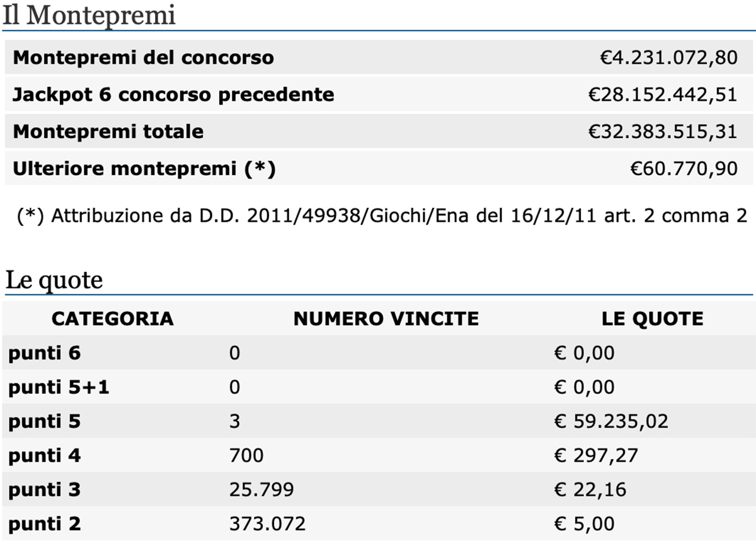Select the Jackpot 6 concorso precedente label
This screenshot has width=756, height=541.
point(173,95)
